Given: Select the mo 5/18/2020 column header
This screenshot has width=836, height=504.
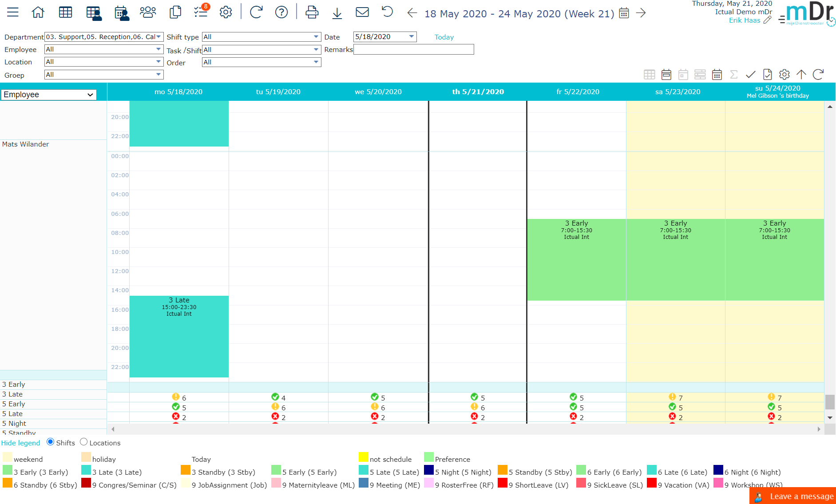Looking at the screenshot, I should (x=178, y=92).
